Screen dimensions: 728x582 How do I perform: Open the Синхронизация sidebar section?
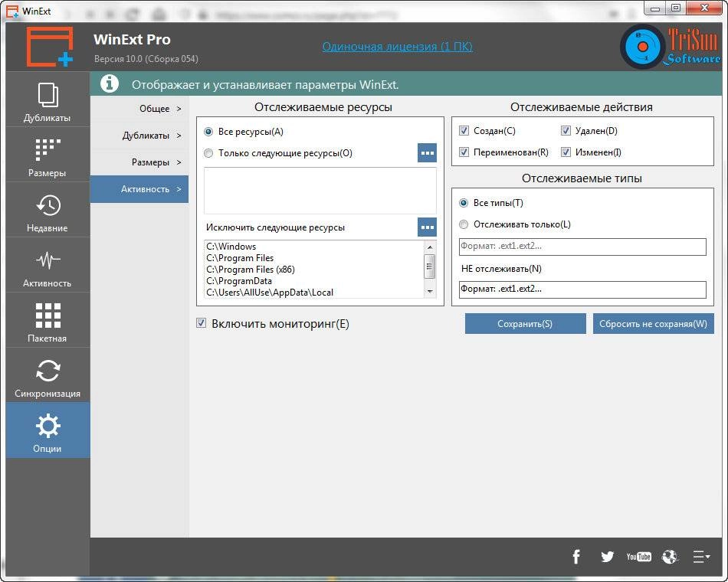click(48, 375)
